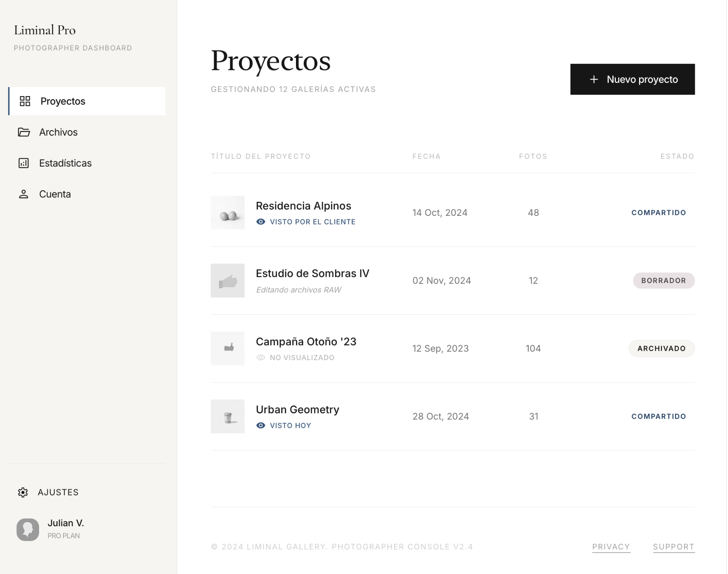Open Ajustes with the gear icon
The height and width of the screenshot is (574, 728).
click(23, 492)
